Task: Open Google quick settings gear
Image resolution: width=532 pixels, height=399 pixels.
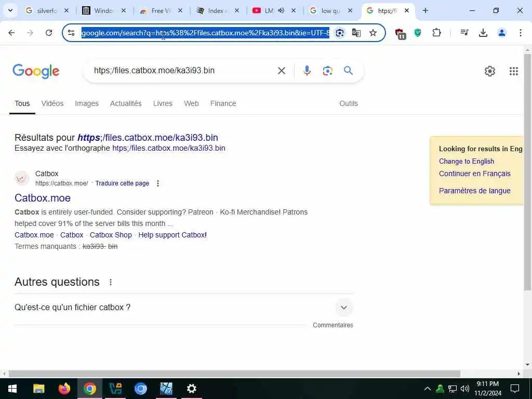Action: pos(489,71)
